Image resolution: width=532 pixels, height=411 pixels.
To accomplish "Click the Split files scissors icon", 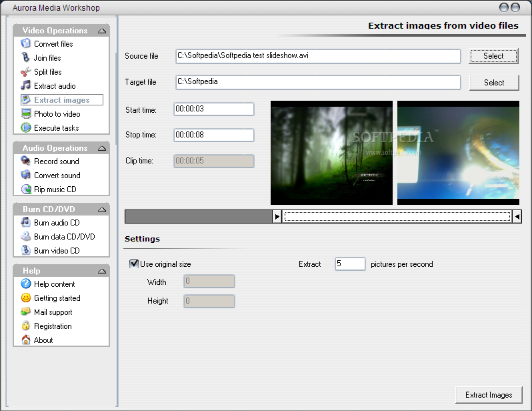I will [26, 72].
